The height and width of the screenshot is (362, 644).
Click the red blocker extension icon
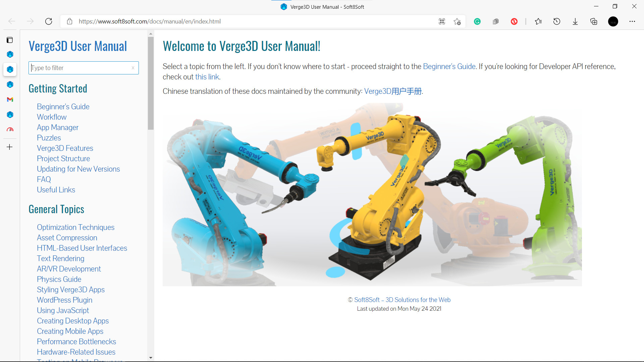pyautogui.click(x=514, y=21)
